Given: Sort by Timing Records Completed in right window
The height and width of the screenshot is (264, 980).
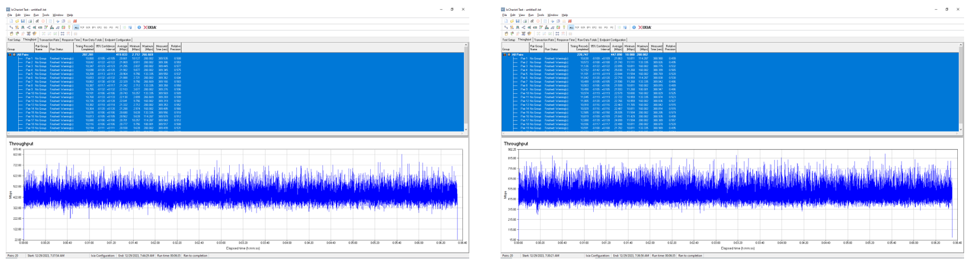Looking at the screenshot, I should 578,48.
